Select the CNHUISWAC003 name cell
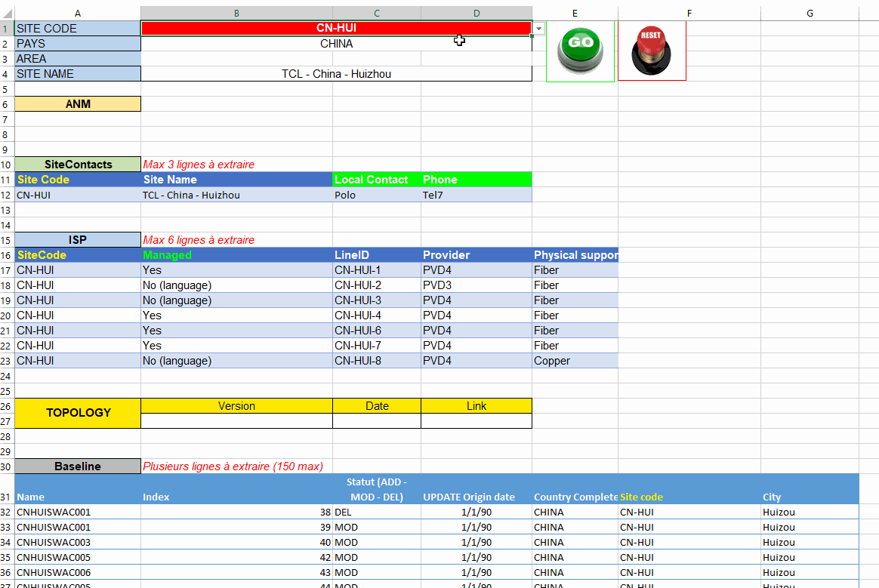 click(x=78, y=542)
